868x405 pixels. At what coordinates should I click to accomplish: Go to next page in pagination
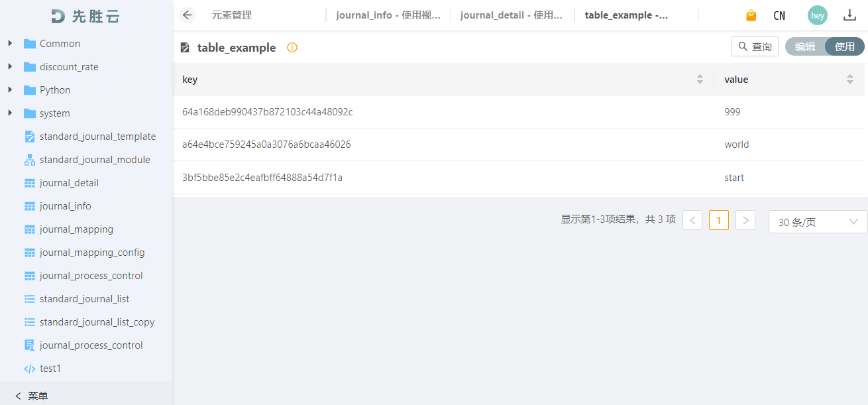click(745, 220)
